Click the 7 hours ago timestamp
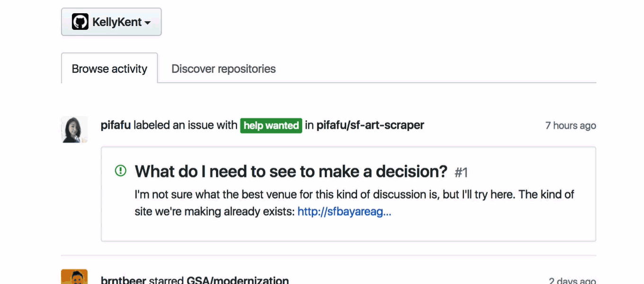Viewport: 644px width, 284px height. [x=571, y=125]
